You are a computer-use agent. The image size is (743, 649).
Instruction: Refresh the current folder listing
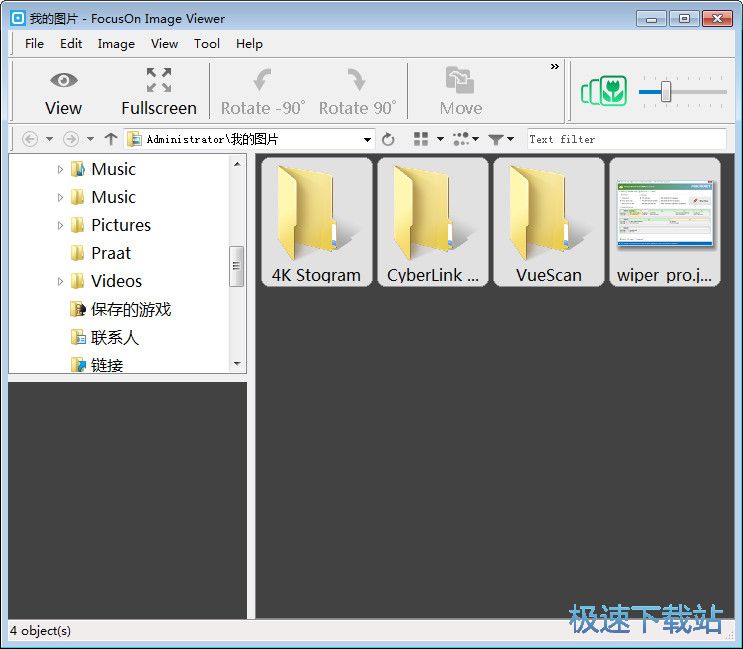[x=388, y=139]
